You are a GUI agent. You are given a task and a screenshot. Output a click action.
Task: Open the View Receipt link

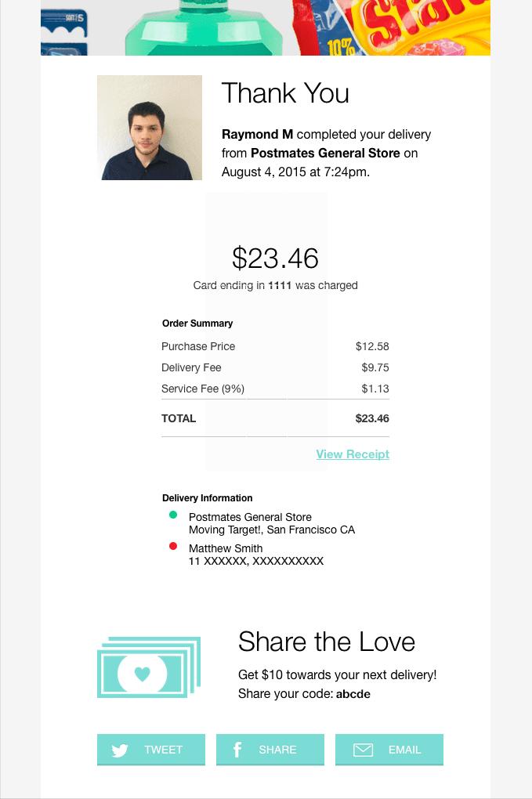[353, 454]
